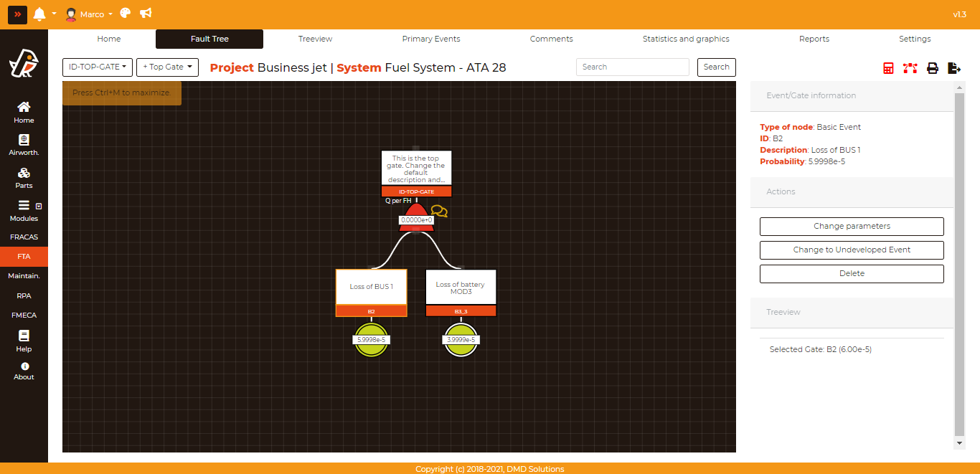The height and width of the screenshot is (474, 980).
Task: Click the export file icon
Action: (954, 68)
